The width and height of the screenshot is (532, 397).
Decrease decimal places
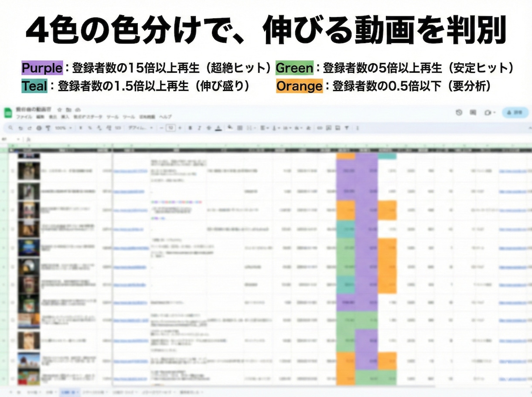click(99, 128)
